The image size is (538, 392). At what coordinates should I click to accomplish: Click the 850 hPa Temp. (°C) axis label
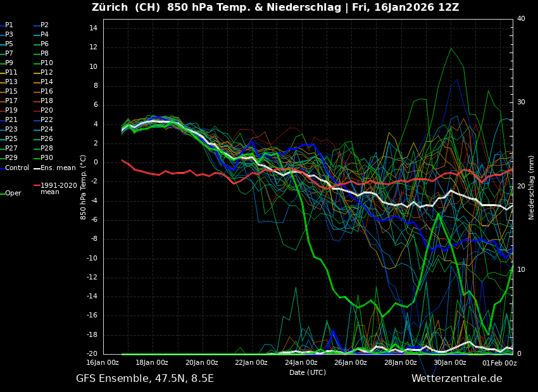point(84,187)
